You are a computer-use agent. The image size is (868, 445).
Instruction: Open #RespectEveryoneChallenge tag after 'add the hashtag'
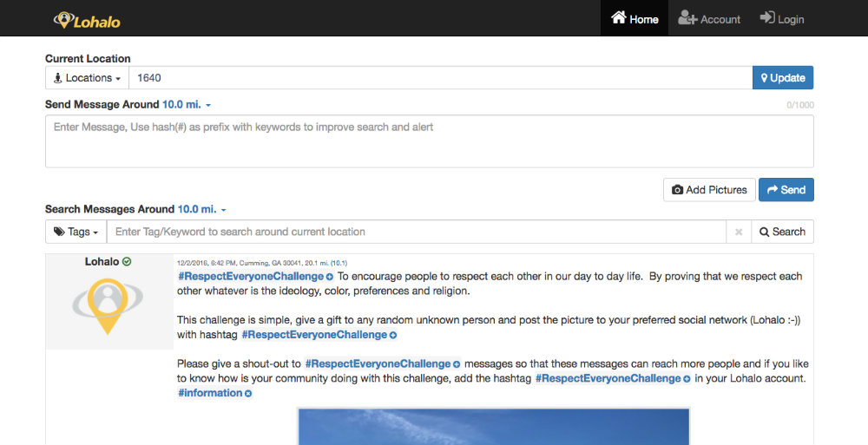[608, 378]
